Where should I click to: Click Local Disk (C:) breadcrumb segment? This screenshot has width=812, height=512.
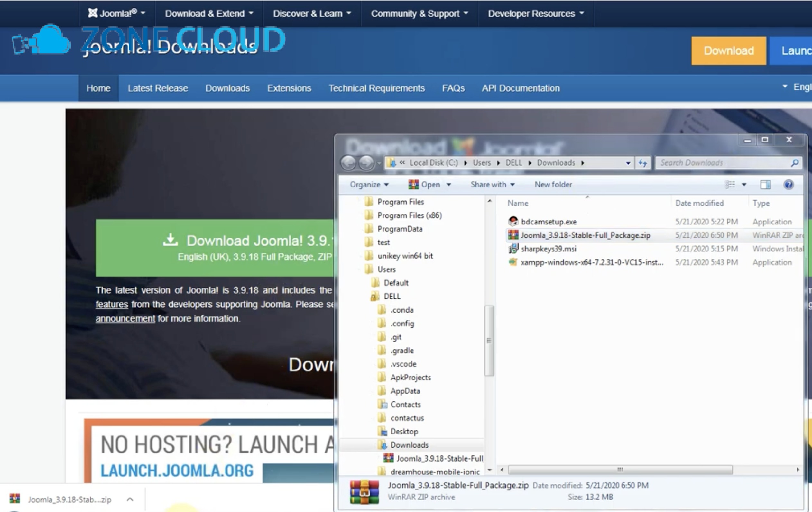click(434, 163)
